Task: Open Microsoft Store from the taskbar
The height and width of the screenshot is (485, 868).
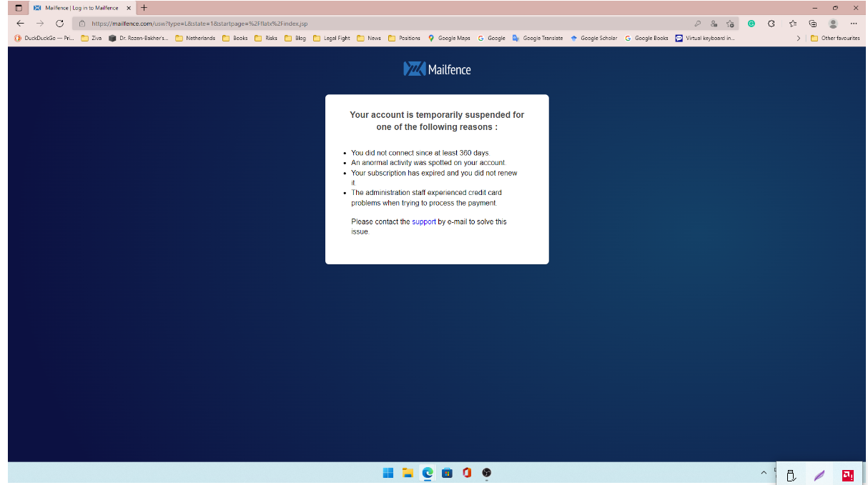Action: tap(447, 473)
